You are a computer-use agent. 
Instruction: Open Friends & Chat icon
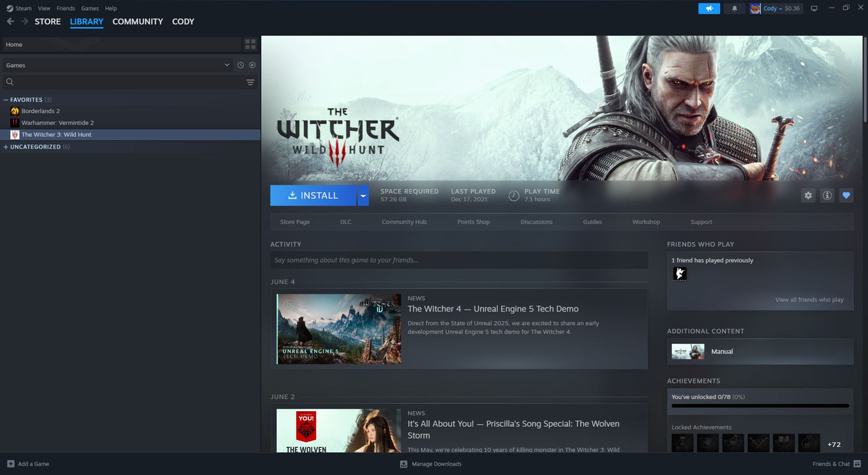click(857, 464)
